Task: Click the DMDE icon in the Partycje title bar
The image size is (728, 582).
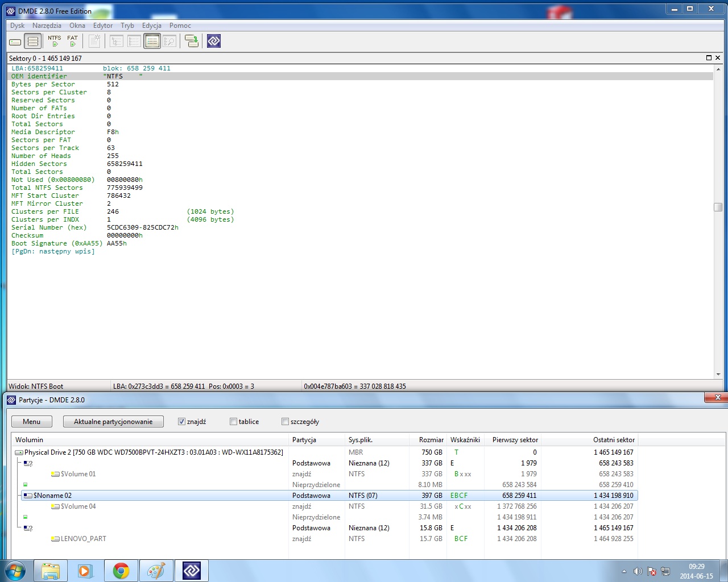Action: (x=11, y=400)
